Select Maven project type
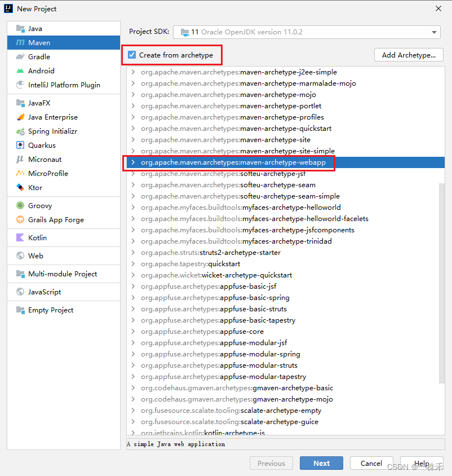The height and width of the screenshot is (476, 452). click(64, 42)
